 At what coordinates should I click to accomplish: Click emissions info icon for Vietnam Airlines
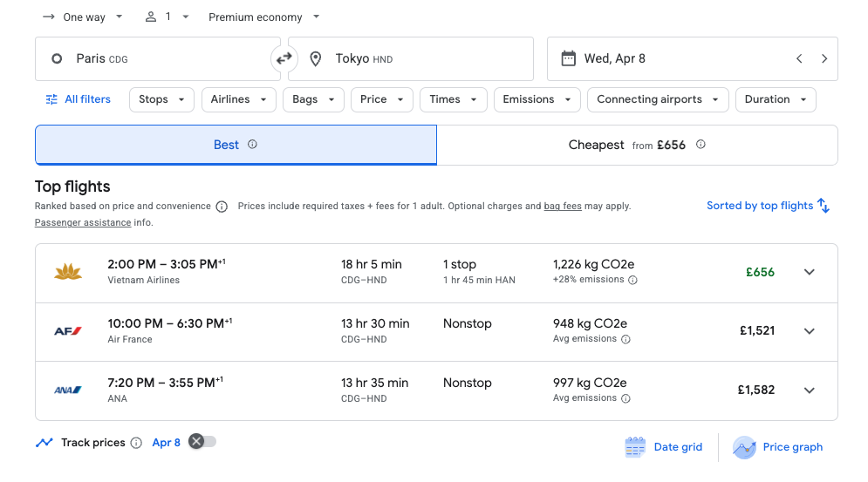click(x=632, y=280)
